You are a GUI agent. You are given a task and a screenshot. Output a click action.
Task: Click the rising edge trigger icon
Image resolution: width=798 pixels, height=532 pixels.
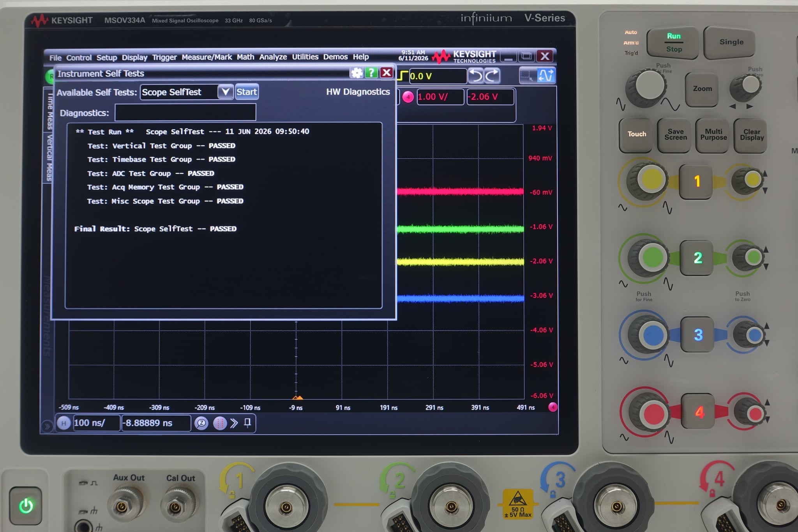[x=403, y=76]
